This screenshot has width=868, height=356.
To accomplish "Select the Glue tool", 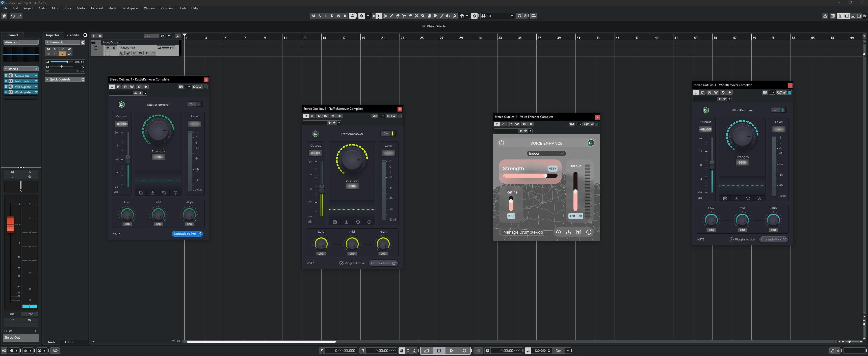I will pos(410,16).
